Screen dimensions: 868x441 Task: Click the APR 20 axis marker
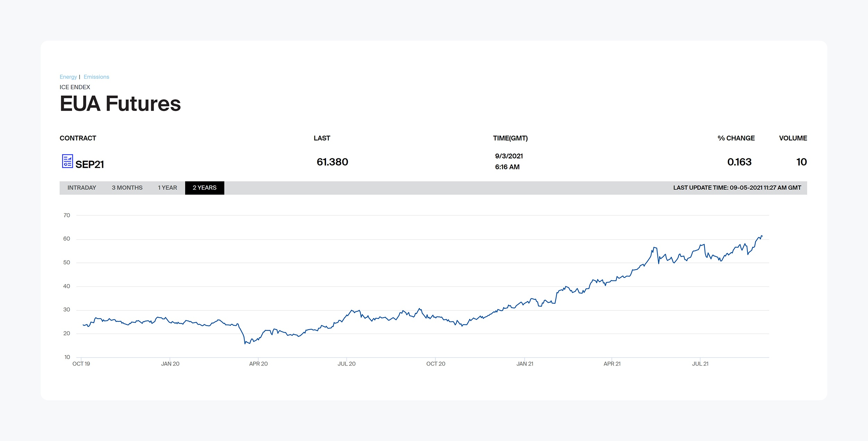click(258, 364)
